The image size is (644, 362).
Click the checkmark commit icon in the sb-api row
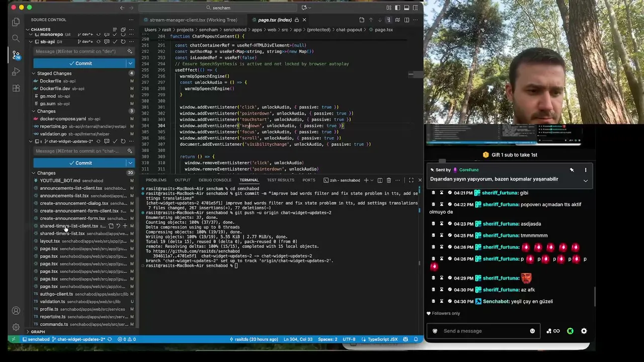115,42
